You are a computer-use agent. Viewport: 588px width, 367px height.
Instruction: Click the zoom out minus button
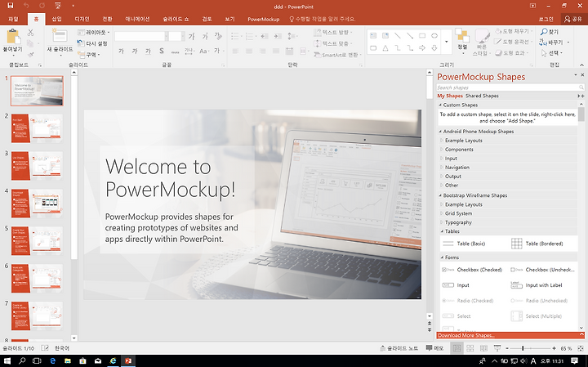pos(507,349)
